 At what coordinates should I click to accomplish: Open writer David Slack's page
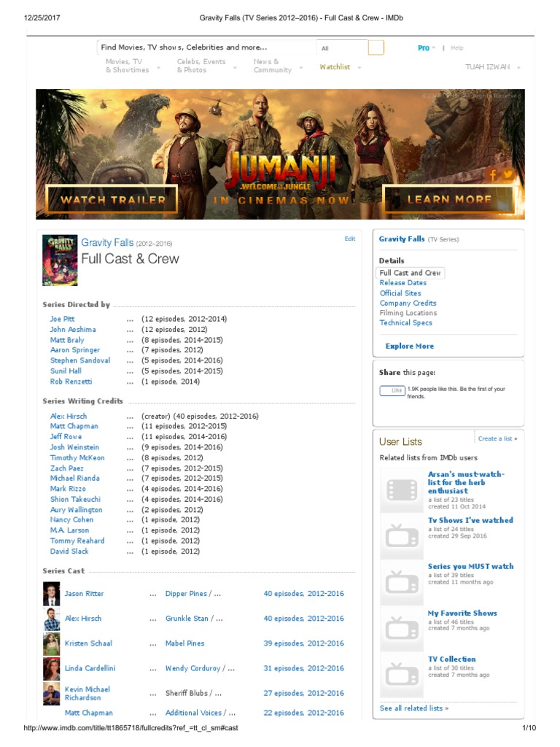[x=69, y=551]
